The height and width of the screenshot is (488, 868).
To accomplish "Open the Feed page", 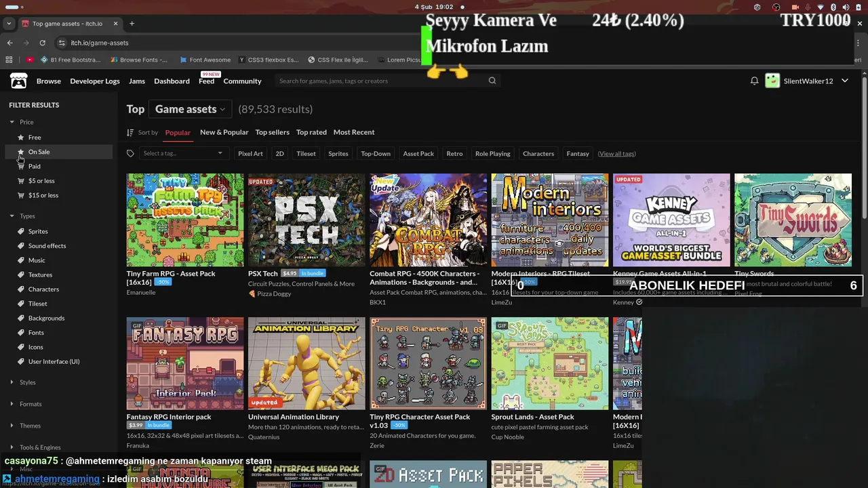I will [206, 81].
